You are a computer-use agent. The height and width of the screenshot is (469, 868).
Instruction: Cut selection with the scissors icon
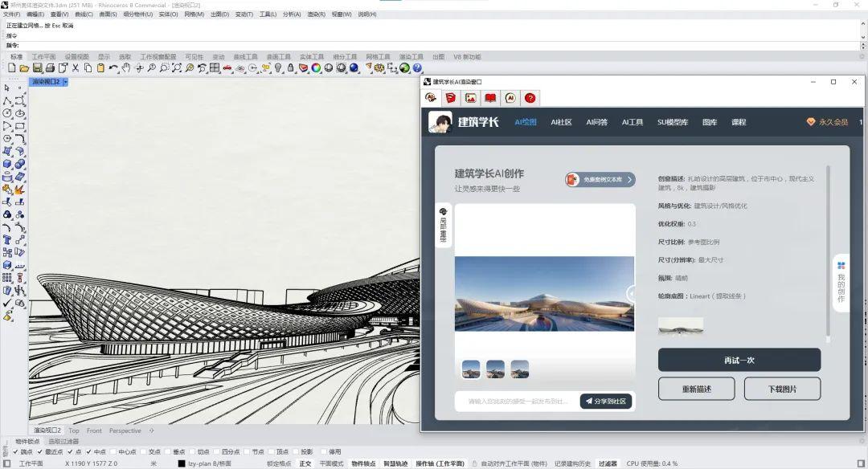click(76, 68)
